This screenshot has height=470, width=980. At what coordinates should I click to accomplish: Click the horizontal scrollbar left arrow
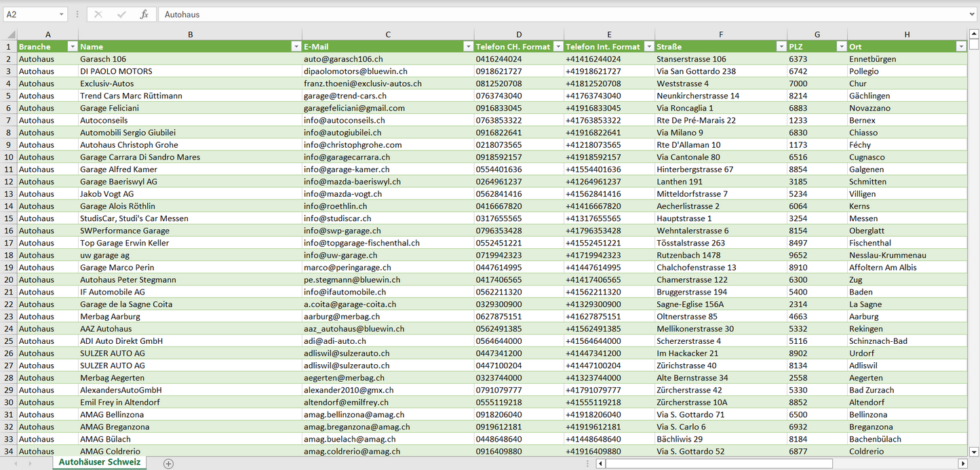coord(601,464)
